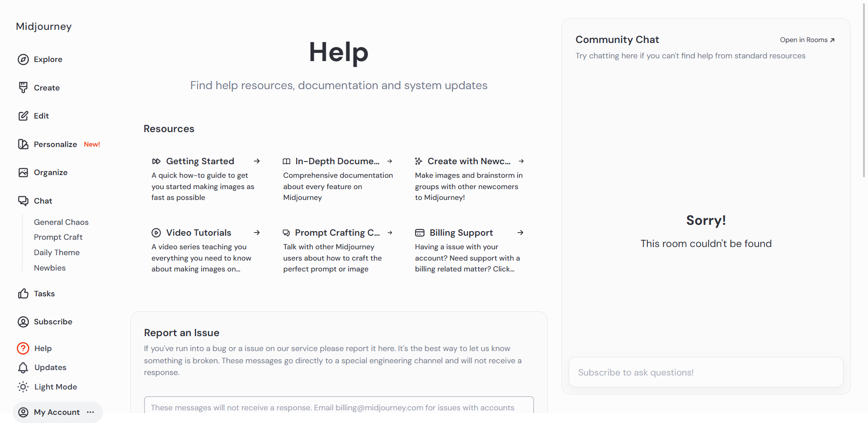This screenshot has height=423, width=868.
Task: Click the Create paintbrush icon
Action: 23,87
